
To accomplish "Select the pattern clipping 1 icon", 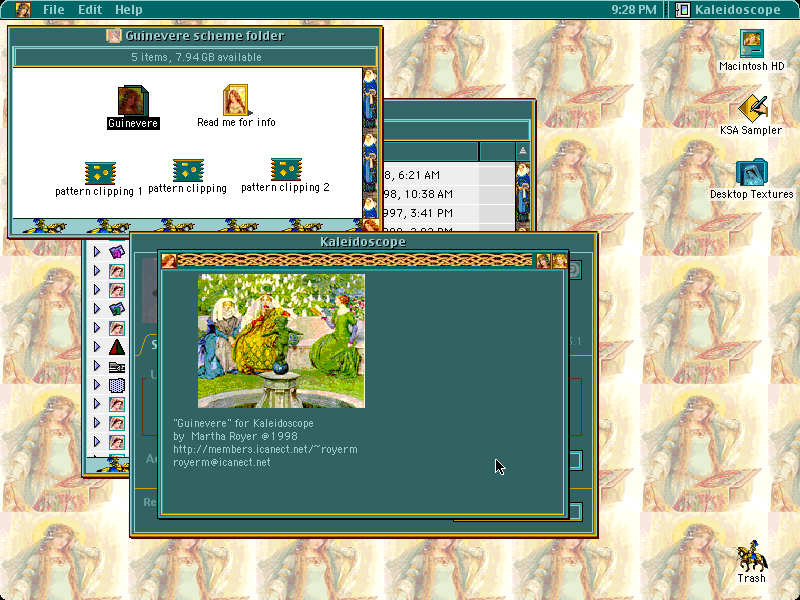I will pos(100,173).
